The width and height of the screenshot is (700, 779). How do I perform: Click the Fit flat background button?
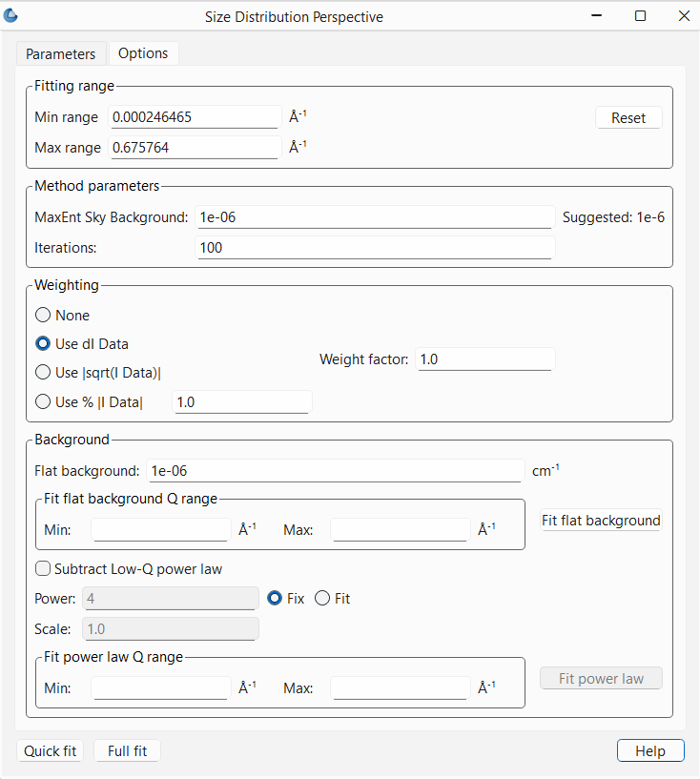pos(601,521)
